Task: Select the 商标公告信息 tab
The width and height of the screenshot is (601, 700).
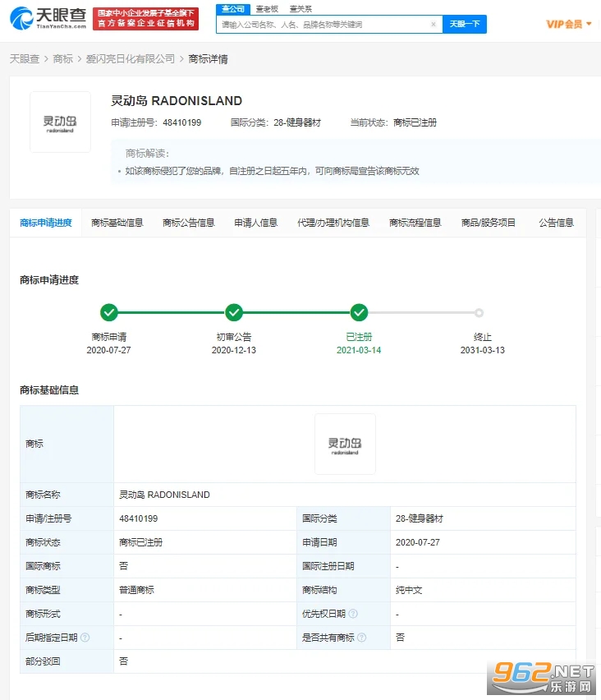Action: pyautogui.click(x=189, y=223)
